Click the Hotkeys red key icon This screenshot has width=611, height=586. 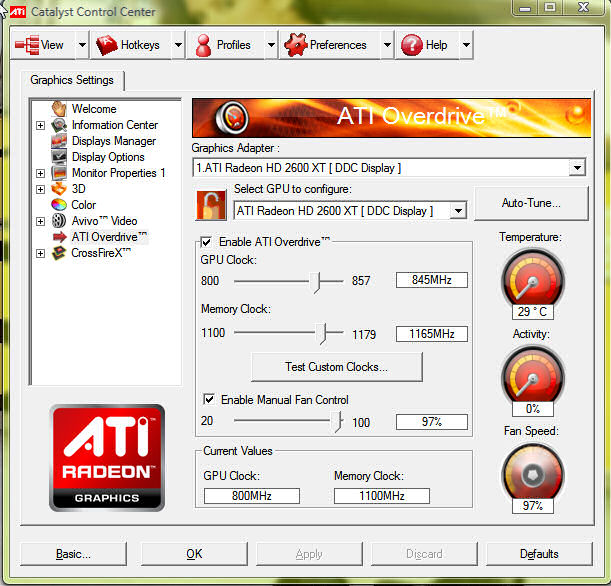tap(107, 45)
